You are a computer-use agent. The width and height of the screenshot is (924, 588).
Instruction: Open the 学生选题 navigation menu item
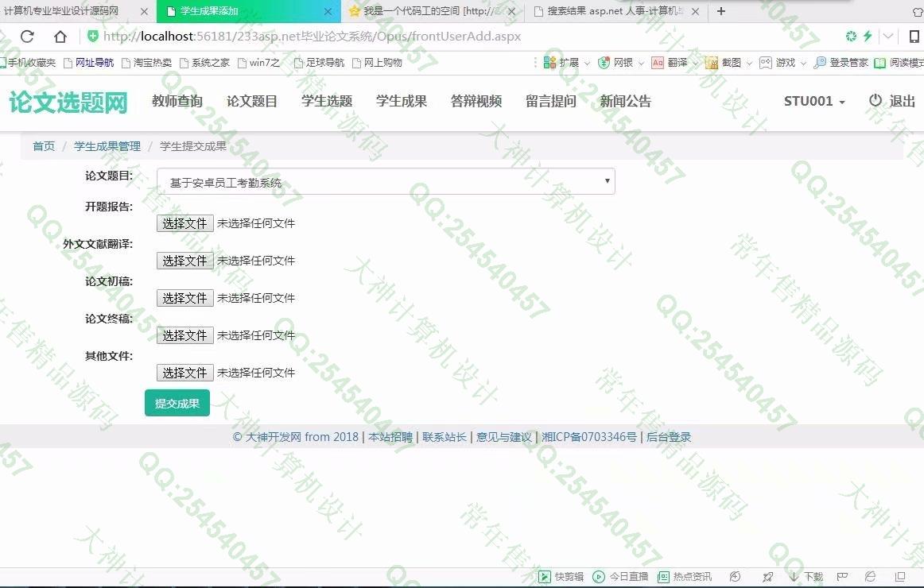pyautogui.click(x=327, y=101)
